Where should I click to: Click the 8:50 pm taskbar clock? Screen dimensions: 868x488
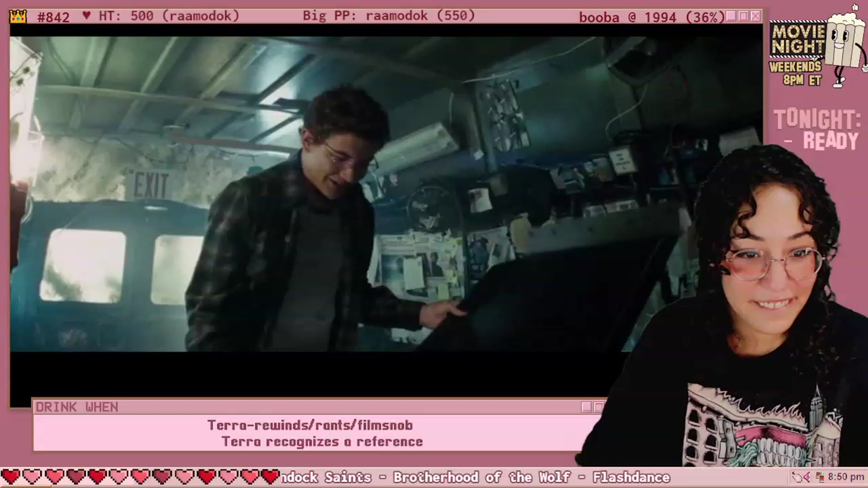846,477
